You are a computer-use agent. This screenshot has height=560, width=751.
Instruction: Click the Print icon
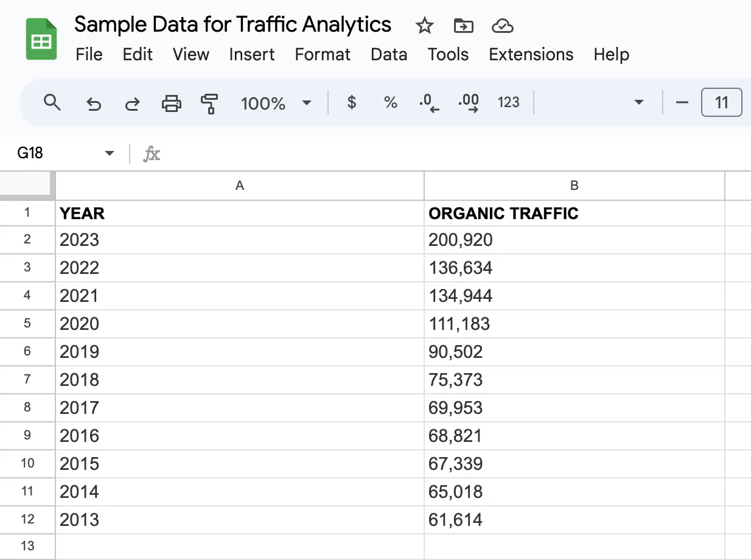click(x=172, y=103)
